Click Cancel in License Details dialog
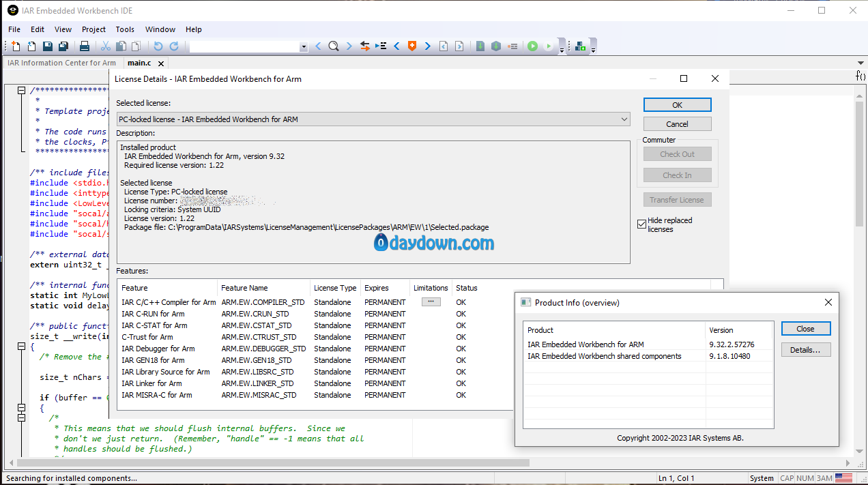 (677, 124)
